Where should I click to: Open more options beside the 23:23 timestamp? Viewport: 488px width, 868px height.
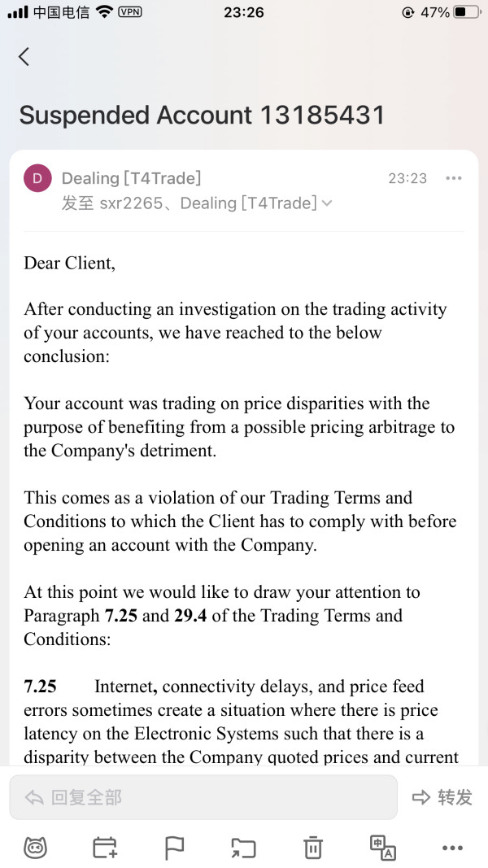click(454, 178)
